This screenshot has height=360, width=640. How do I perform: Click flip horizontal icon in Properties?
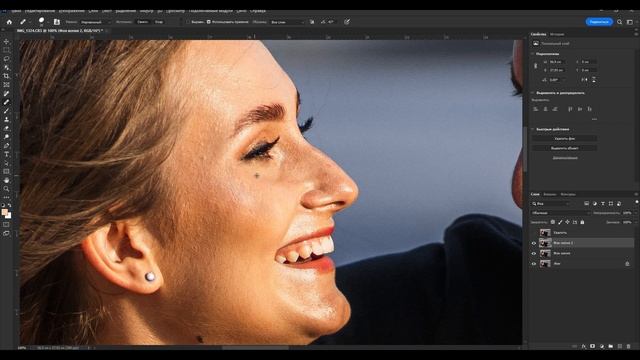(584, 80)
